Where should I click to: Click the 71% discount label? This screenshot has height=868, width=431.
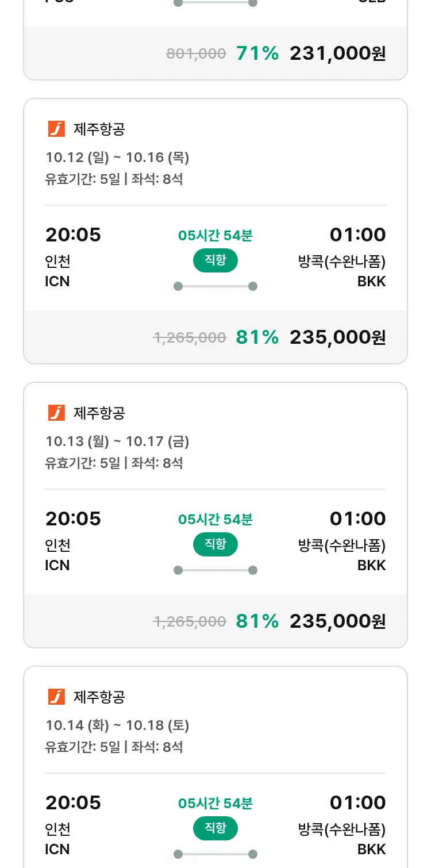click(x=257, y=53)
